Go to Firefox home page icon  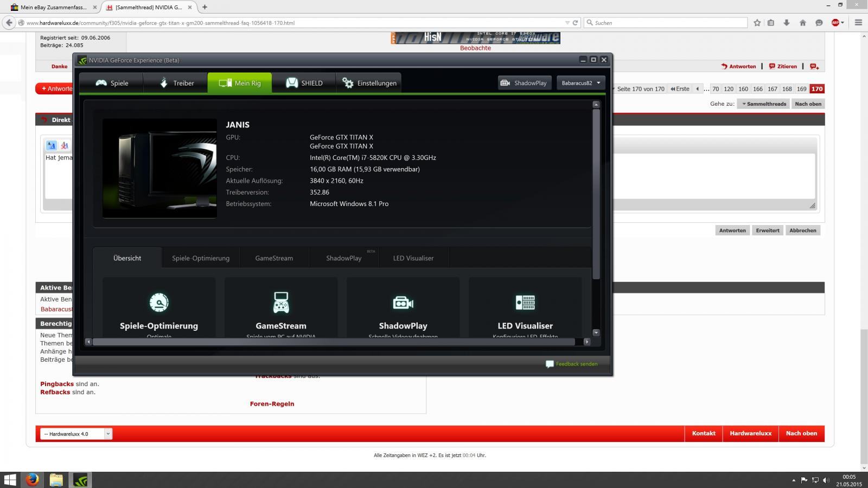pyautogui.click(x=803, y=23)
